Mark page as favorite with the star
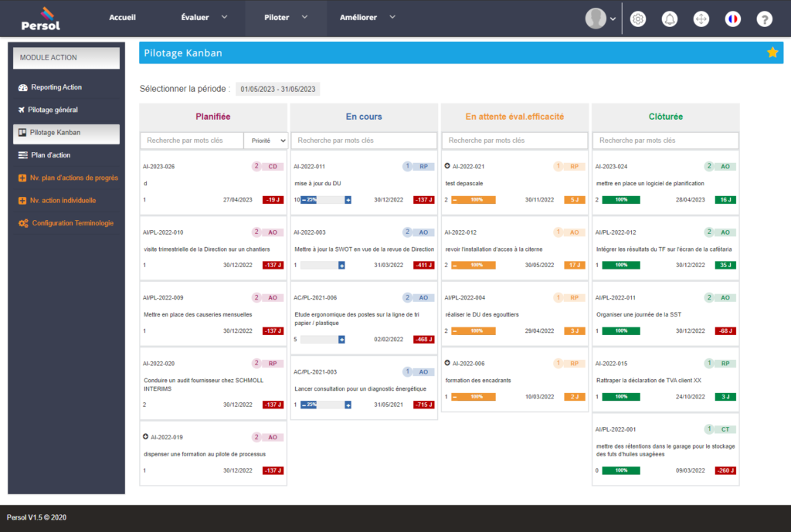 tap(772, 53)
